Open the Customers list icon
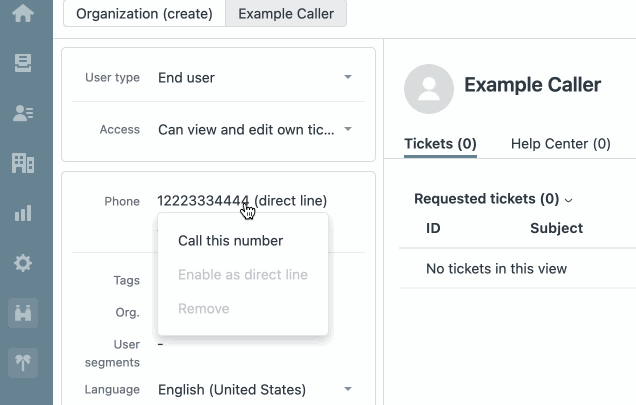The width and height of the screenshot is (636, 405). [22, 113]
